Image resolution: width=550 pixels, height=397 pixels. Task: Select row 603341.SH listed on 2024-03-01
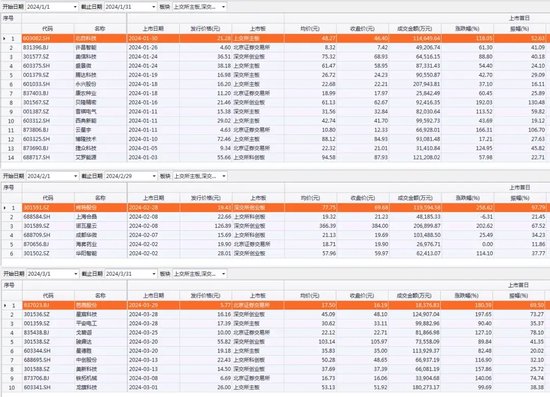pyautogui.click(x=275, y=388)
